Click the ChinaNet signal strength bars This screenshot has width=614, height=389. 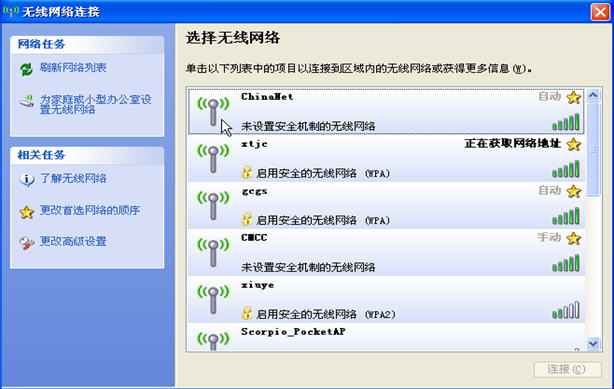coord(566,122)
